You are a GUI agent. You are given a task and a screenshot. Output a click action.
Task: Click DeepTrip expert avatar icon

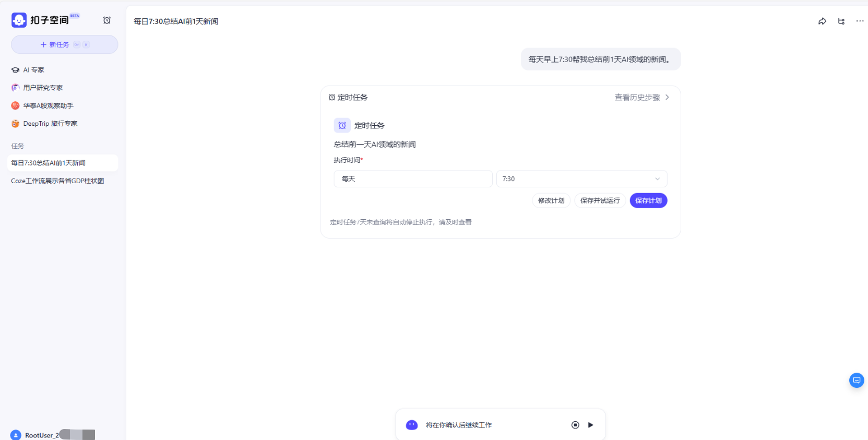[x=15, y=124]
